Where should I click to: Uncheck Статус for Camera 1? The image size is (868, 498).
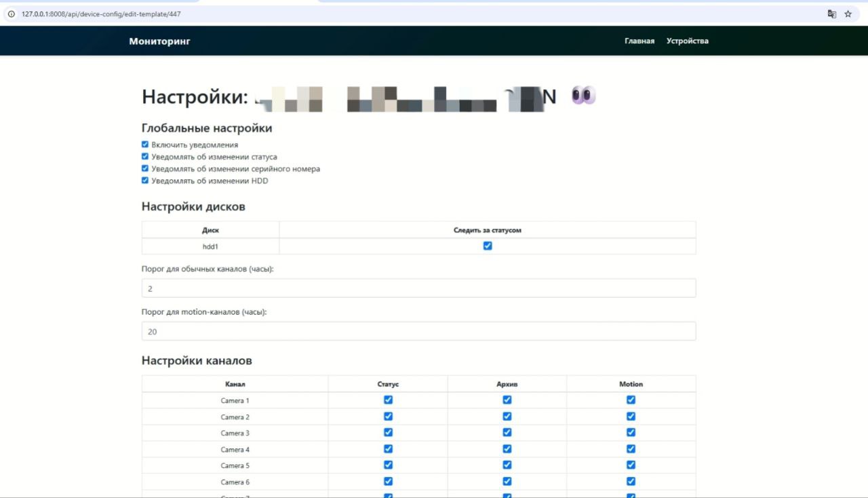pos(388,400)
